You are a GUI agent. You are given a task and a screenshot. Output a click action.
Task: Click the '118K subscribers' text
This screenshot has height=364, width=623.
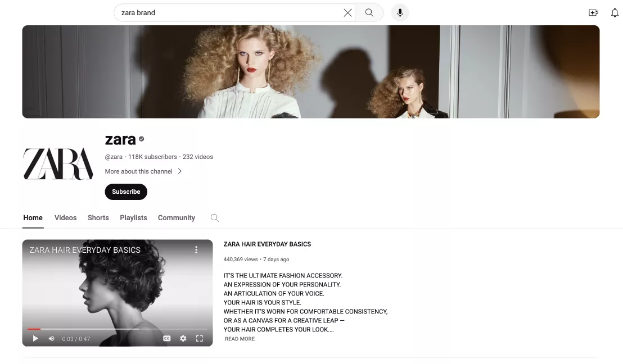coord(152,157)
